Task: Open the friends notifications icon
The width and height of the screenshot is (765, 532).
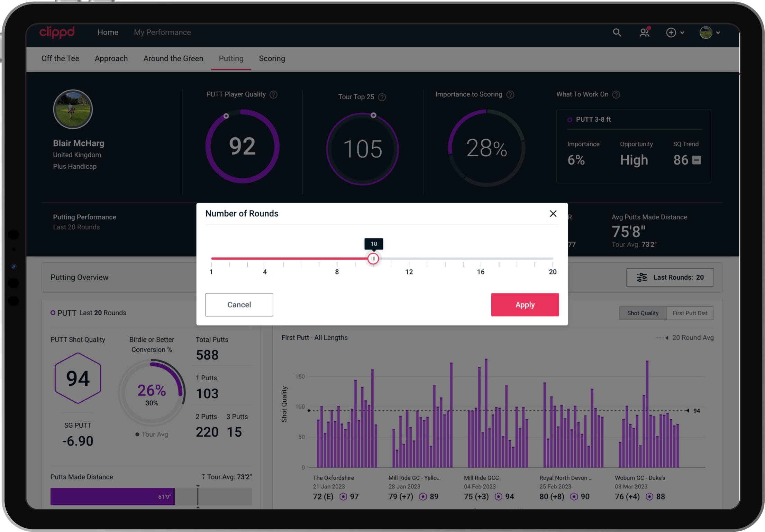Action: [644, 32]
